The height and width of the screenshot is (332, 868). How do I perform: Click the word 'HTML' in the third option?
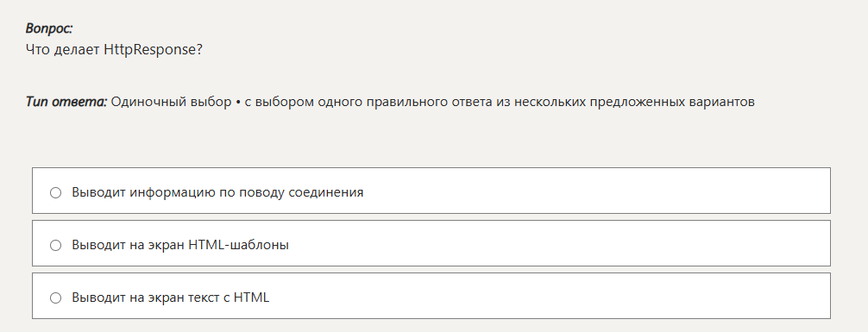[x=251, y=298]
